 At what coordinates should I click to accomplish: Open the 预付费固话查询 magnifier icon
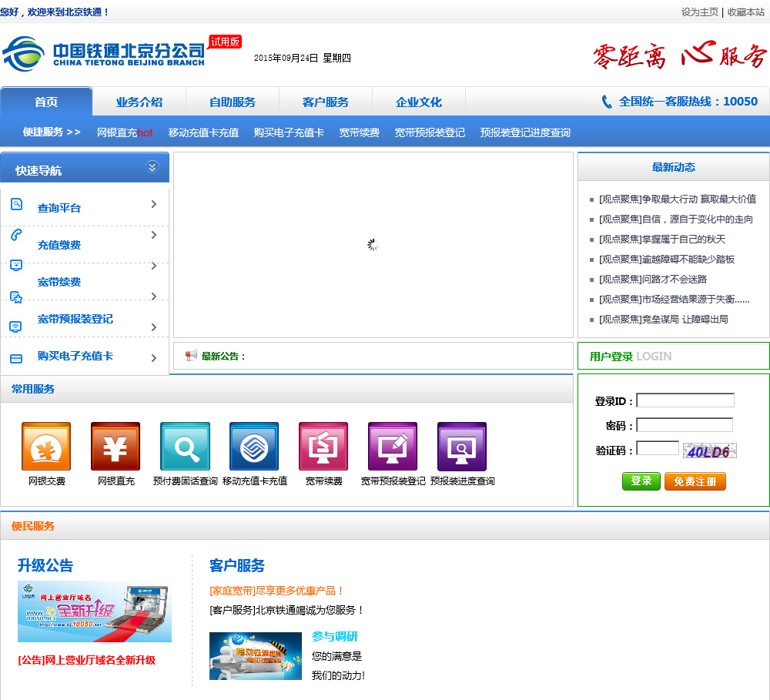[x=185, y=446]
